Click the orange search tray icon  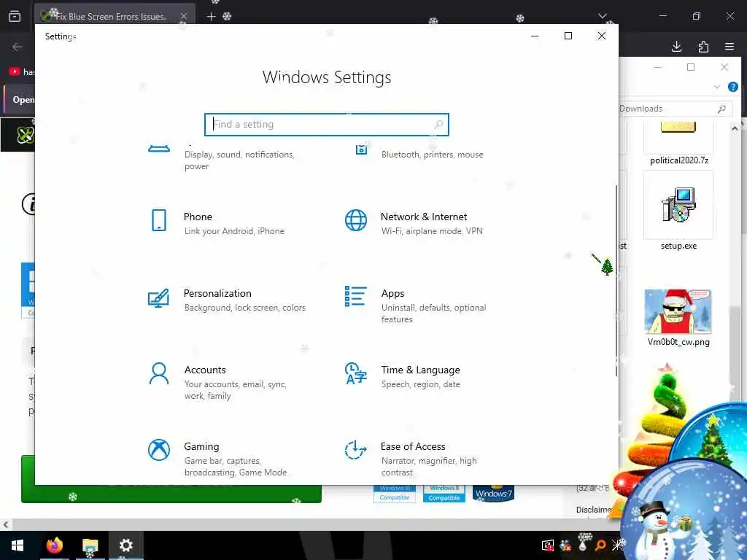tap(601, 545)
